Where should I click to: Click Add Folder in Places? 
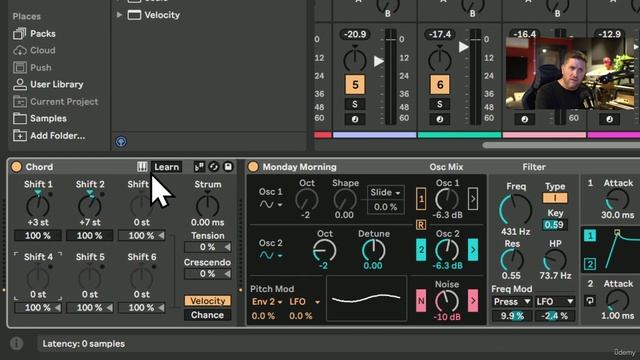point(49,136)
